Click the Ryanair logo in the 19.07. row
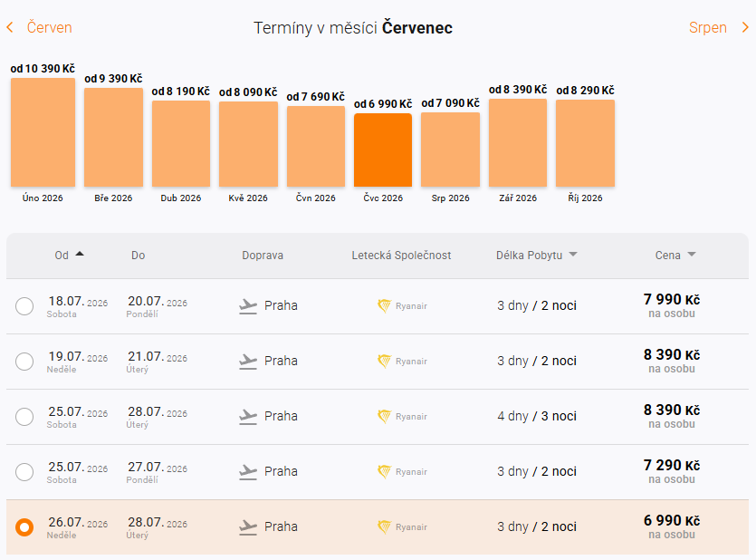This screenshot has width=756, height=560. click(x=384, y=362)
